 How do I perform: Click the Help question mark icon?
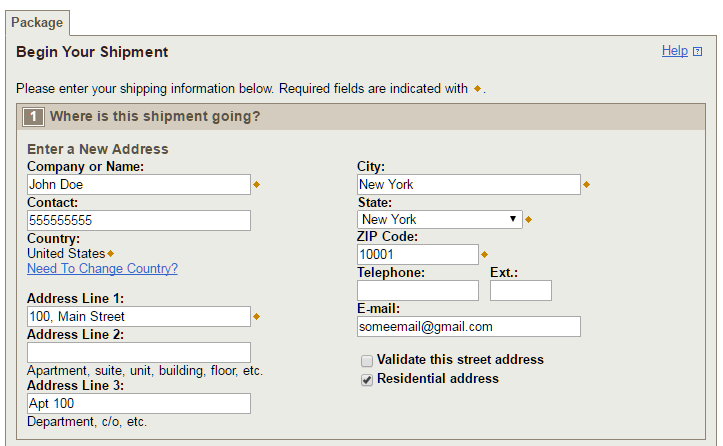coord(698,52)
